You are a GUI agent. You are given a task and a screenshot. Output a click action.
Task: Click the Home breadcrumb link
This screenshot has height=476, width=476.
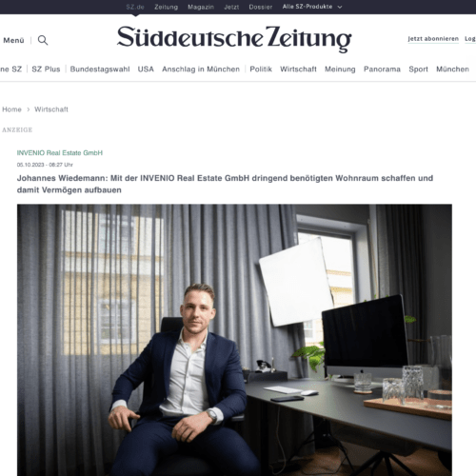11,109
